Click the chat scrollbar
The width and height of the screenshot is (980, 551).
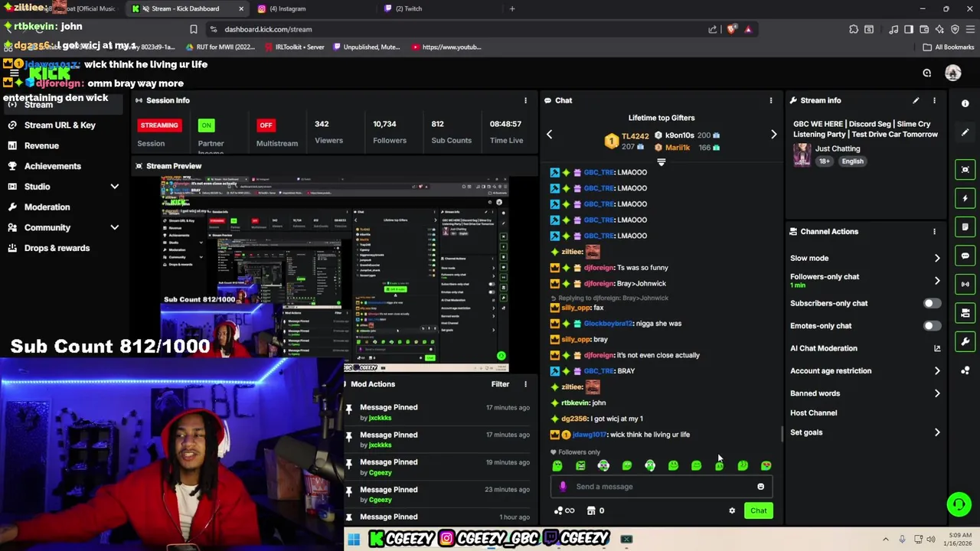tap(782, 433)
